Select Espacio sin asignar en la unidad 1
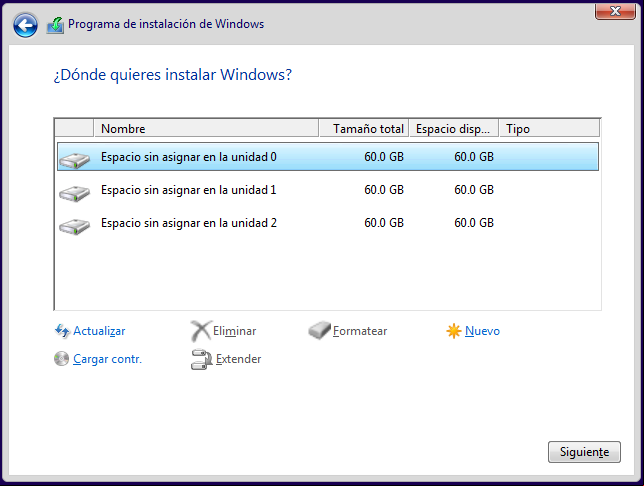Viewport: 644px width, 486px height. point(328,190)
